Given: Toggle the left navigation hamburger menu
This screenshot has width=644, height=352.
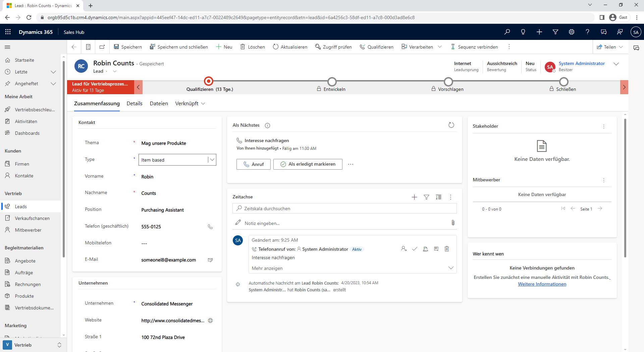Looking at the screenshot, I should click(7, 47).
